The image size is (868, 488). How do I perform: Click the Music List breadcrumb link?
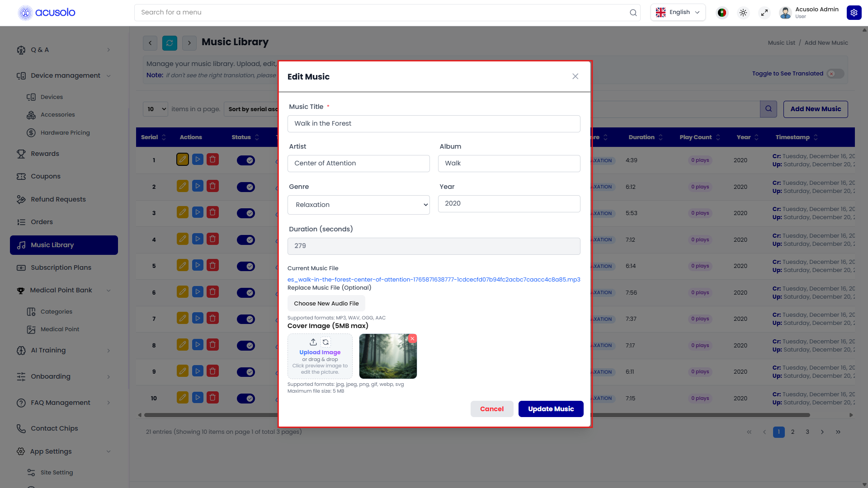click(x=781, y=43)
